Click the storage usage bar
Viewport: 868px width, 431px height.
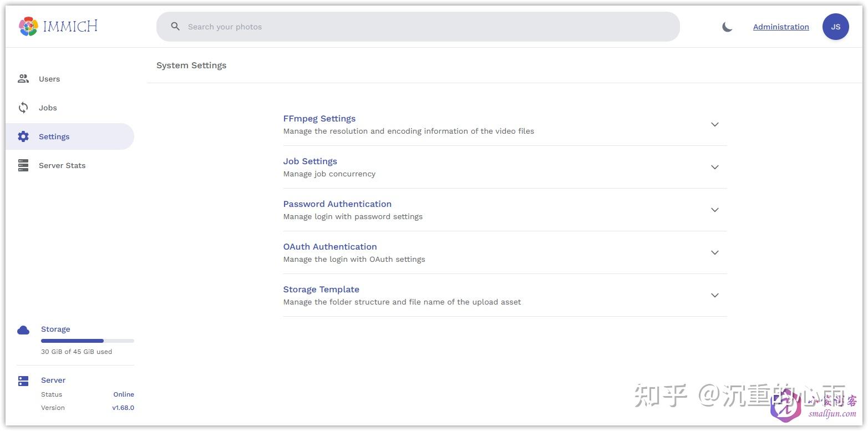click(x=87, y=341)
